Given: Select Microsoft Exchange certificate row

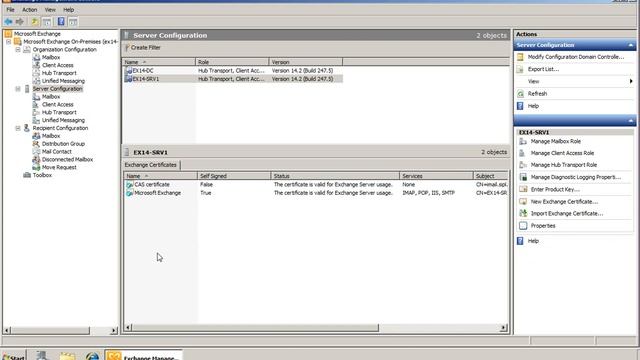Looking at the screenshot, I should [x=316, y=193].
